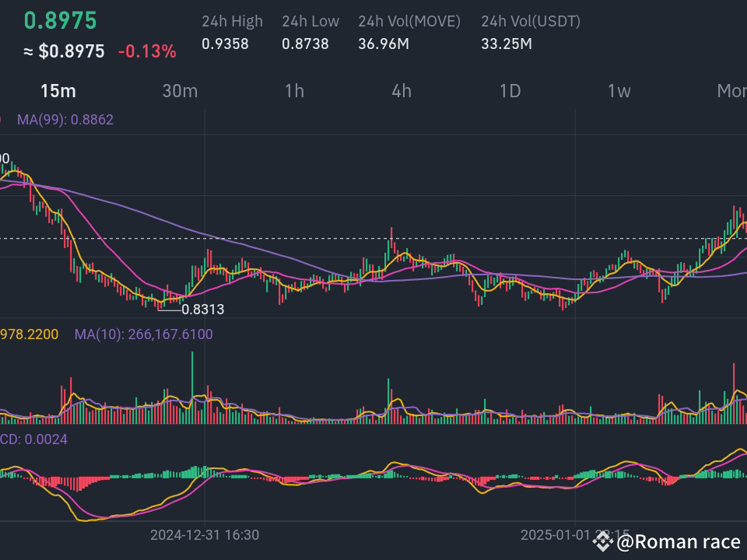Click the 2024-12-31 16:30 axis label
This screenshot has width=747, height=560.
[x=204, y=535]
